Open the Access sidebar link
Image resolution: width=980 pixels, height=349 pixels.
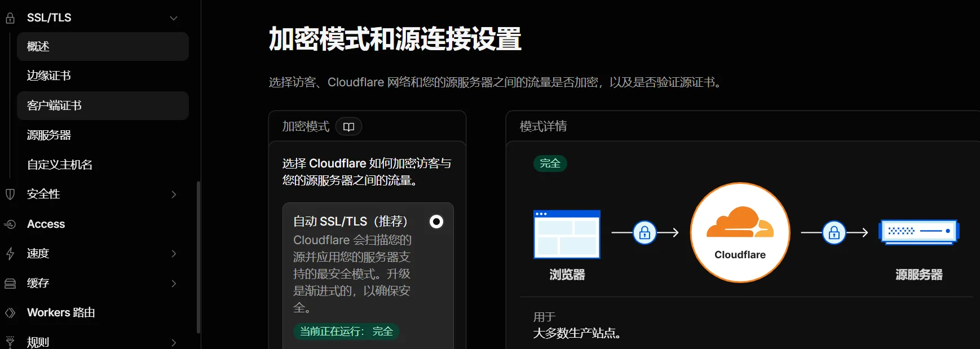point(46,224)
